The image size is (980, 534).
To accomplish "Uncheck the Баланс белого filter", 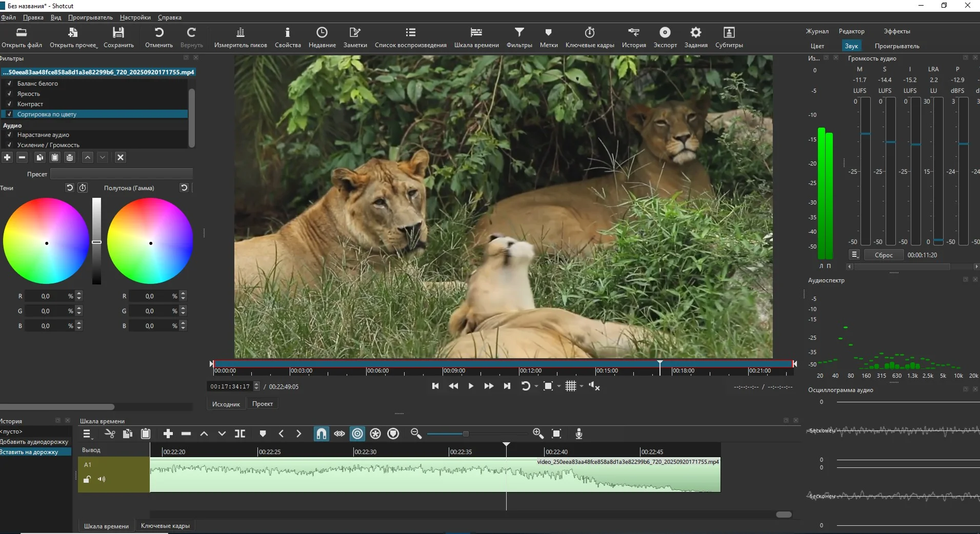I will click(x=9, y=84).
